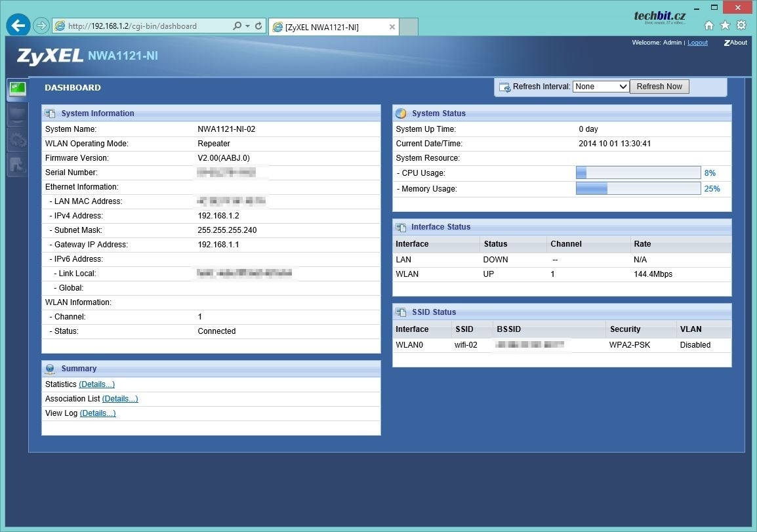
Task: Open the Maintenance sidebar icon
Action: tap(17, 165)
